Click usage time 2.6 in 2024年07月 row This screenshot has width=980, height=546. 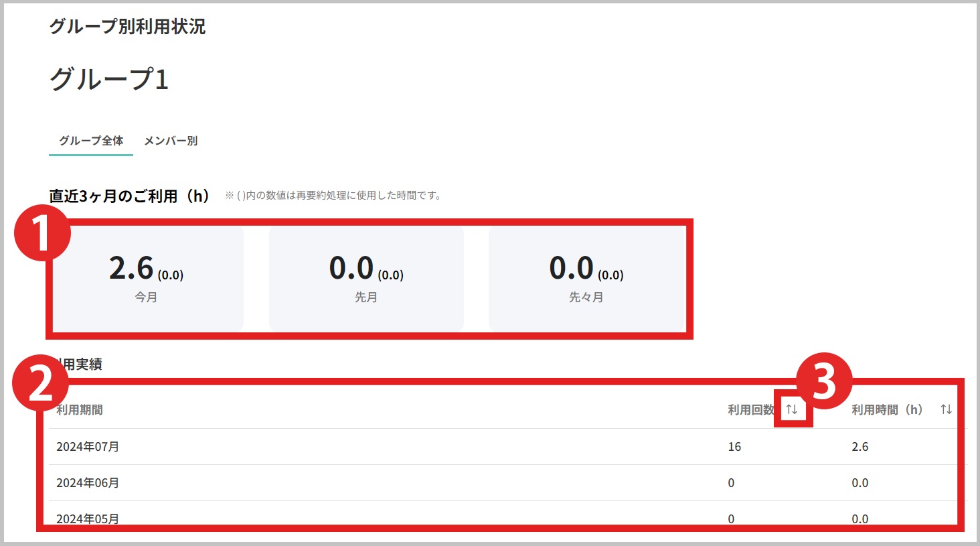860,447
